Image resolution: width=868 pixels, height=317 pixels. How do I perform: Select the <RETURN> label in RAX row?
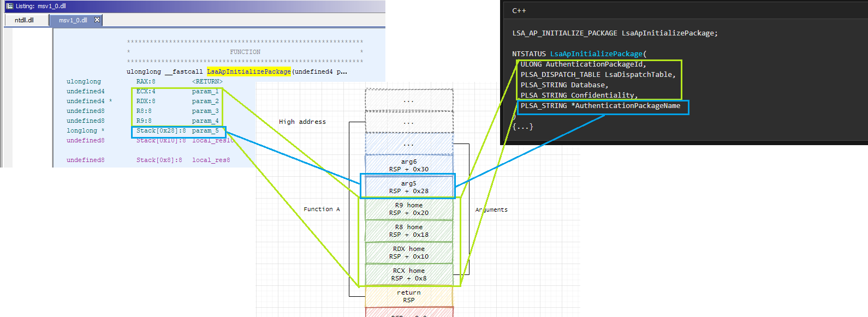tap(207, 81)
